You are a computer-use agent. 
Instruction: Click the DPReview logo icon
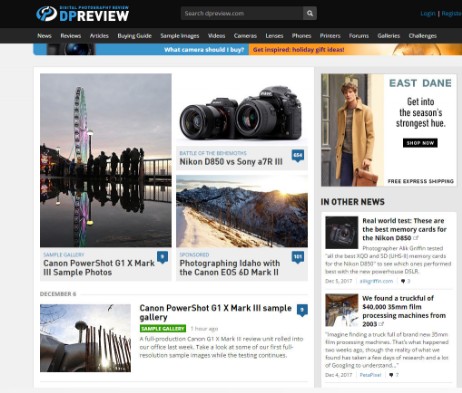[x=47, y=14]
